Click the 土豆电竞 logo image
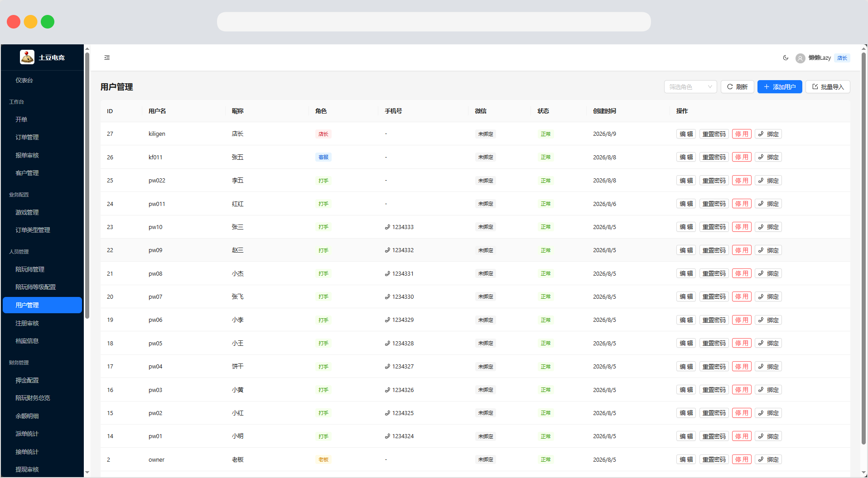The height and width of the screenshot is (478, 868). tap(27, 57)
